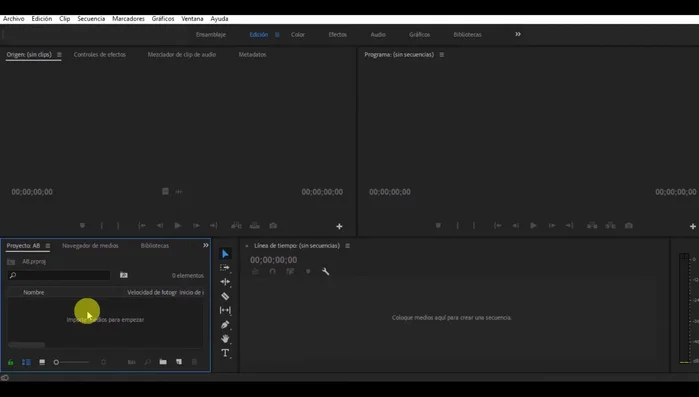699x397 pixels.
Task: Open Edición workspace menu icon
Action: click(277, 34)
